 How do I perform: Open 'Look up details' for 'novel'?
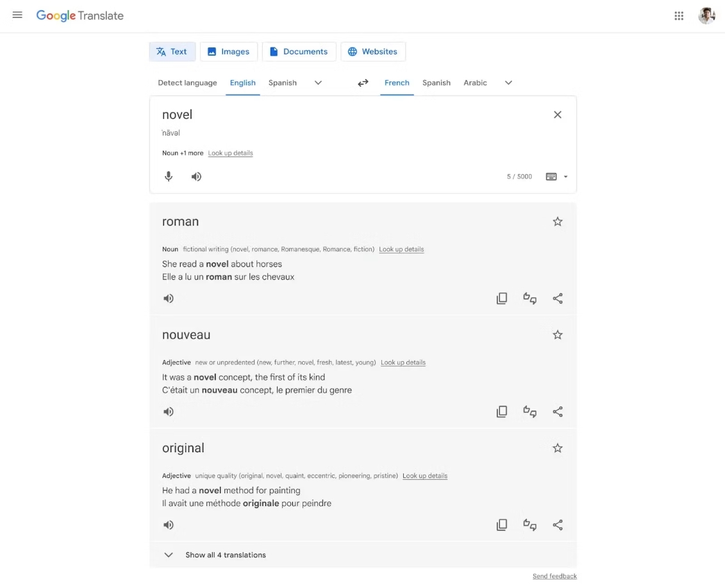230,153
